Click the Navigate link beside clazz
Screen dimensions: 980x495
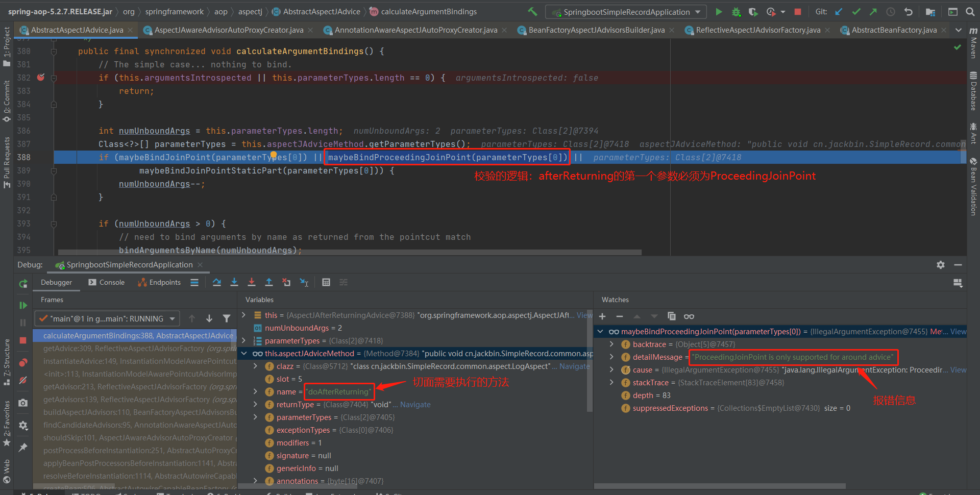(574, 366)
